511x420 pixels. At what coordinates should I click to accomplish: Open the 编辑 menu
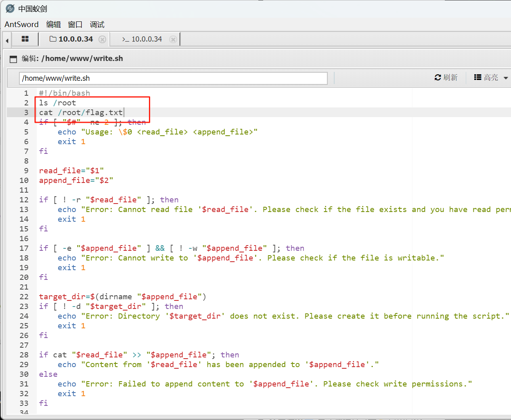pos(53,24)
